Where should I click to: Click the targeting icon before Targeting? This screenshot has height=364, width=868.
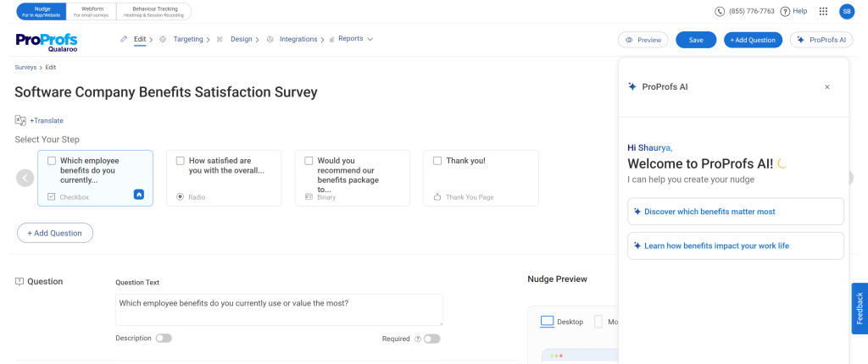point(163,39)
